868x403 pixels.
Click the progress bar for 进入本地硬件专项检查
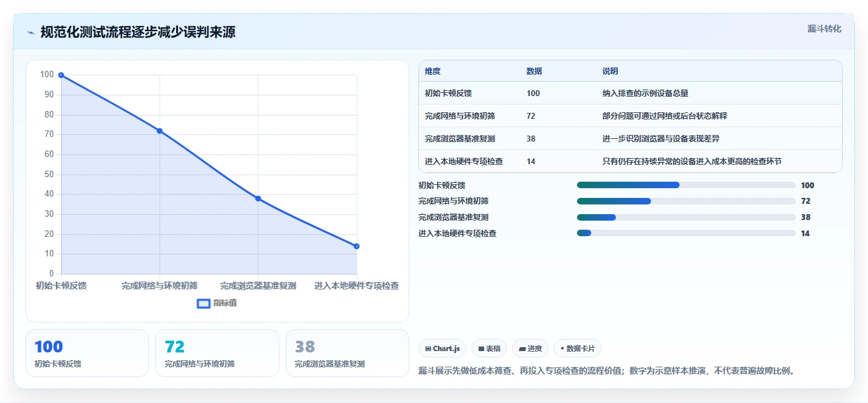(686, 233)
